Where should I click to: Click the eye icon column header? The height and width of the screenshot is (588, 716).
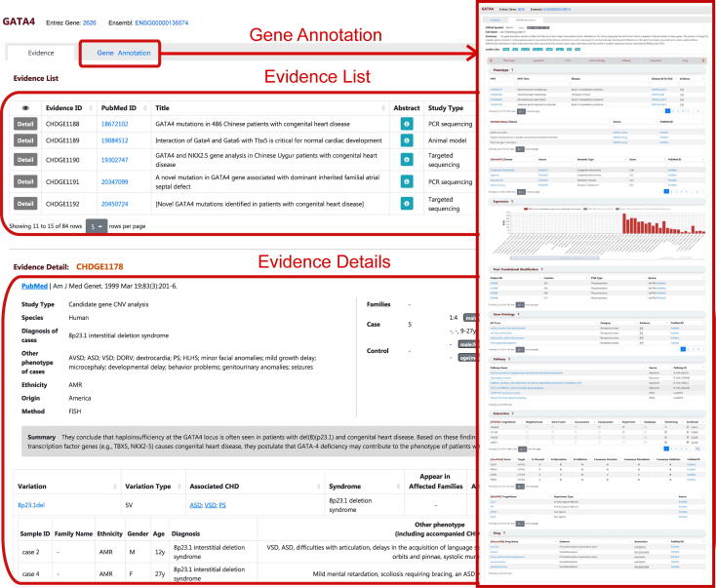pos(25,108)
